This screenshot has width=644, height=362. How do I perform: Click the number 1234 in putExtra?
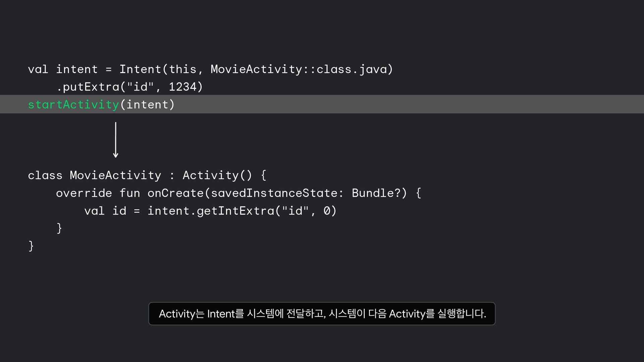click(x=182, y=87)
